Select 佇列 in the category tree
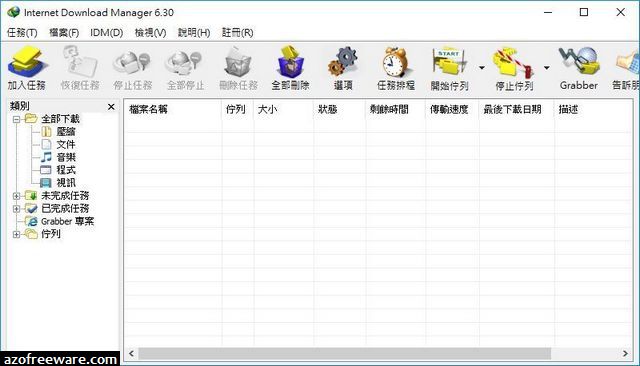Image resolution: width=640 pixels, height=366 pixels. pos(51,234)
